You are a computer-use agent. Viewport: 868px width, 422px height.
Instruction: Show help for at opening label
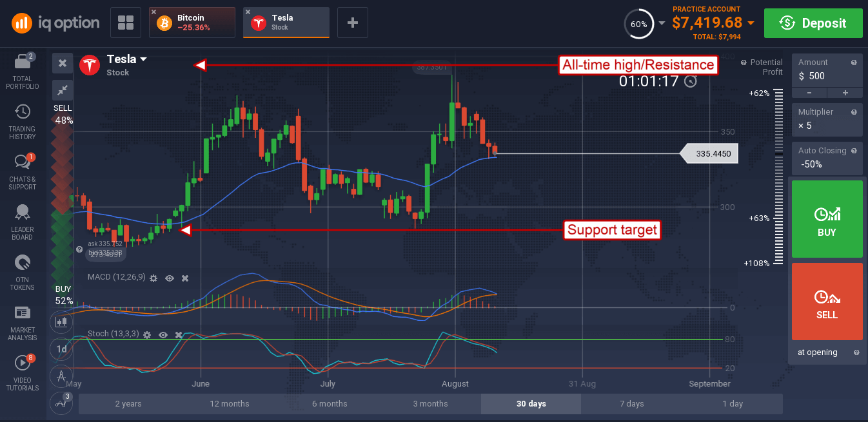tap(856, 352)
